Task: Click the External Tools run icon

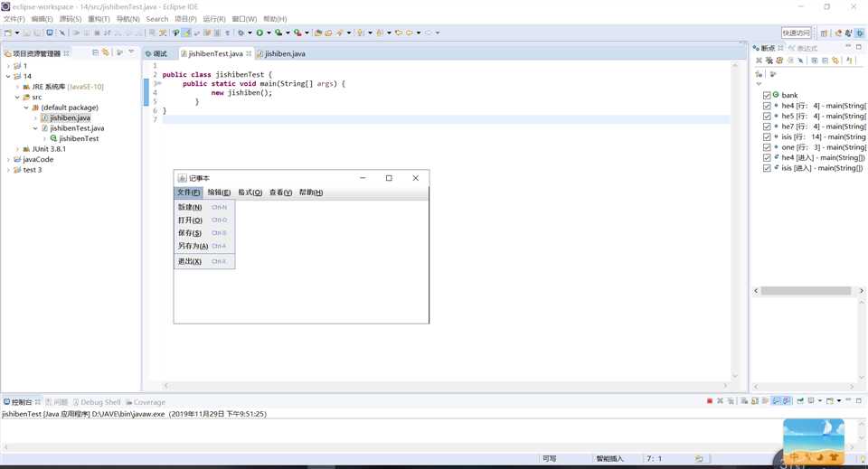Action: [x=297, y=33]
